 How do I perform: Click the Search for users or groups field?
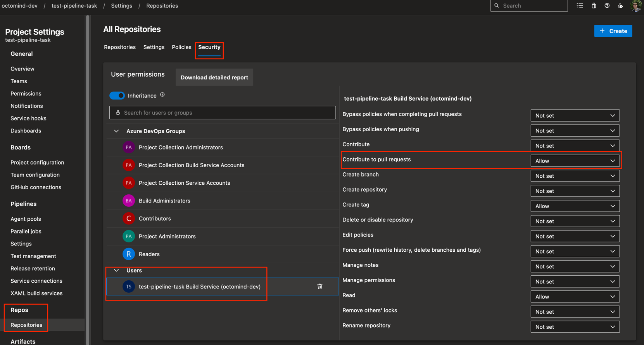point(223,113)
